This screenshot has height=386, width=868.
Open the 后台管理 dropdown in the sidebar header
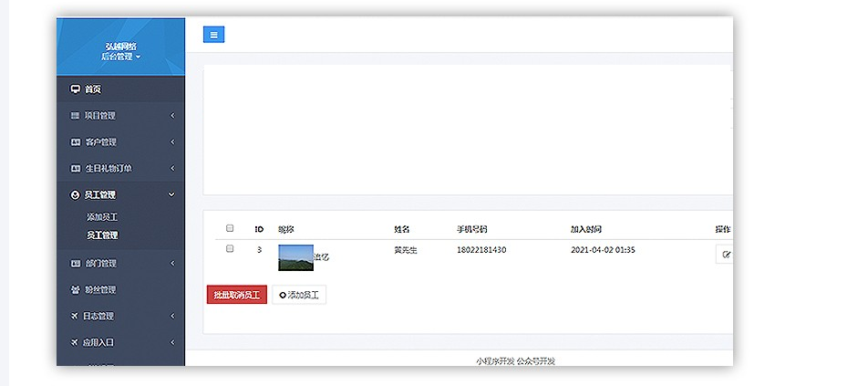click(x=120, y=57)
